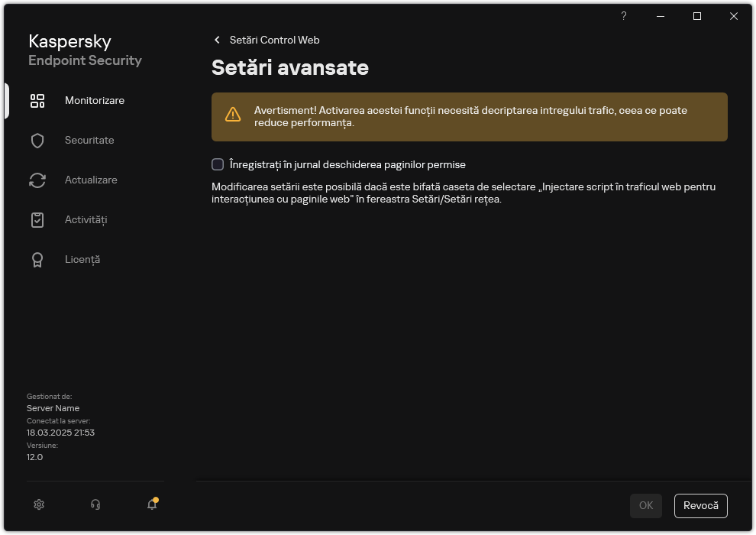Open the Securitate section

pos(91,140)
